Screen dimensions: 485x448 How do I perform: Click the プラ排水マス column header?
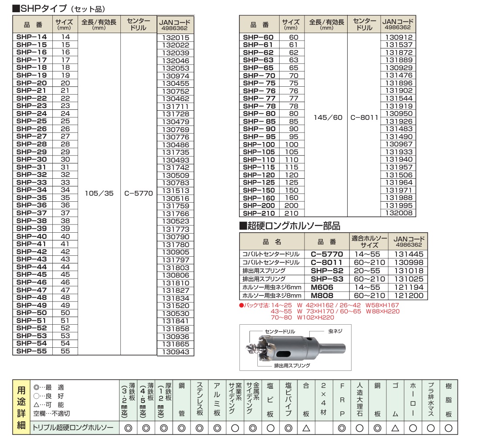(x=430, y=399)
